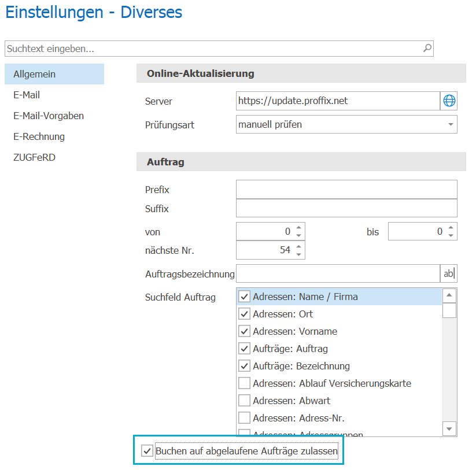Decrease the 'von' value with down arrow
This screenshot has height=470, width=476.
pyautogui.click(x=298, y=235)
